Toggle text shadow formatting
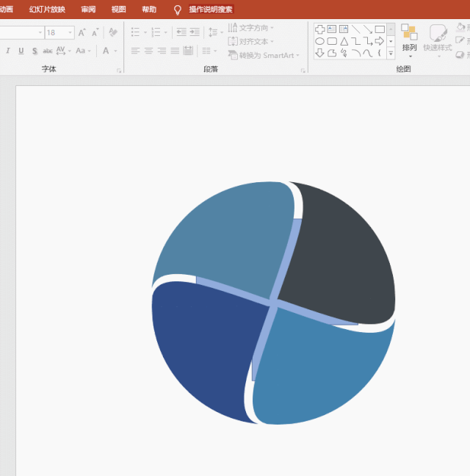 35,51
